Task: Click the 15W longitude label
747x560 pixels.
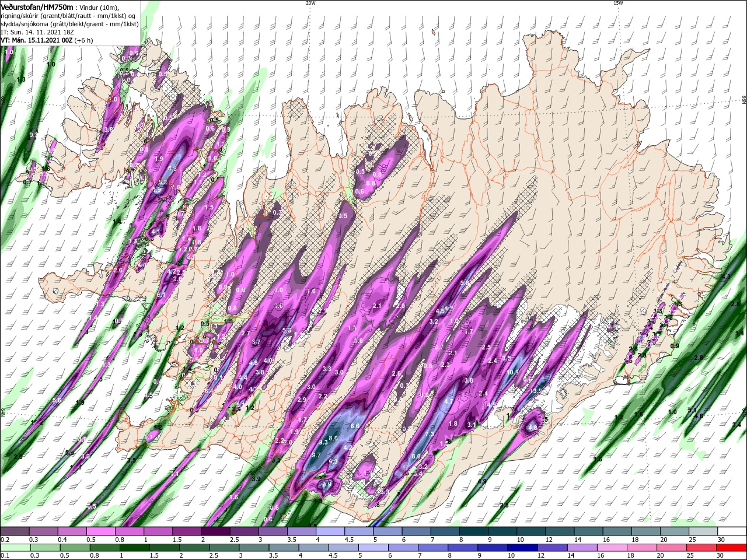Action: click(618, 3)
